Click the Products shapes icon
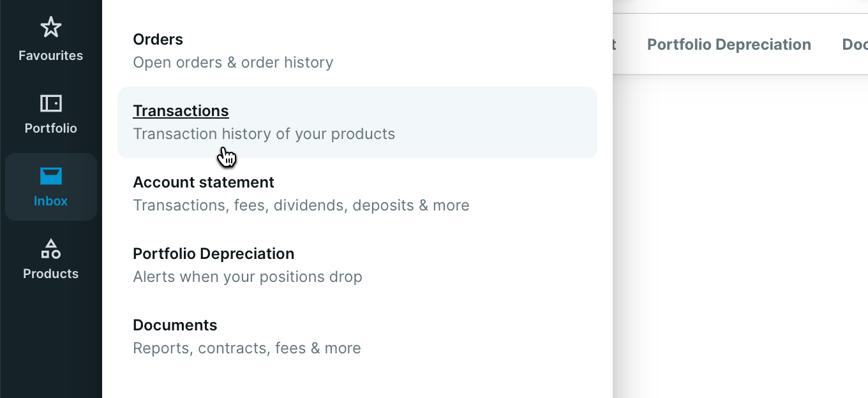This screenshot has height=398, width=868. 50,248
